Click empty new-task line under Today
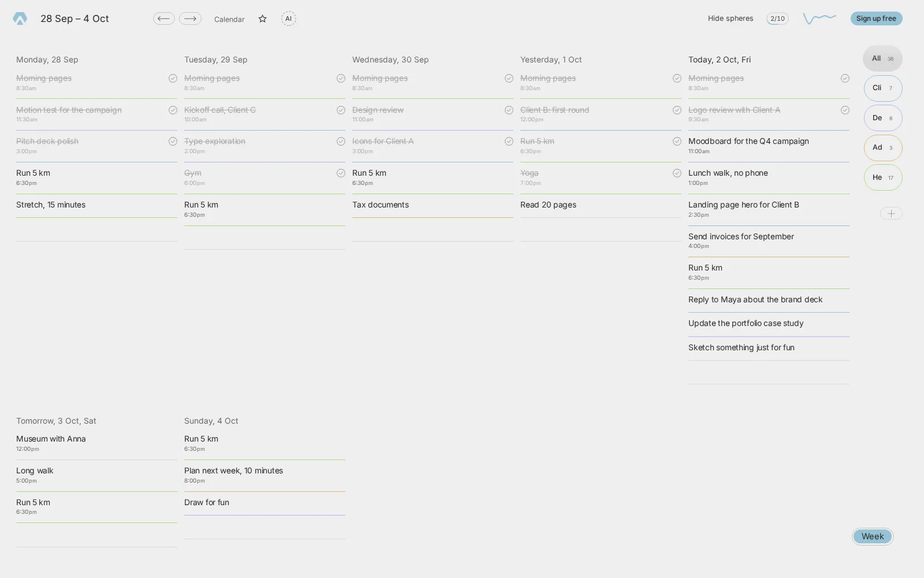Viewport: 924px width, 578px height. (x=769, y=373)
